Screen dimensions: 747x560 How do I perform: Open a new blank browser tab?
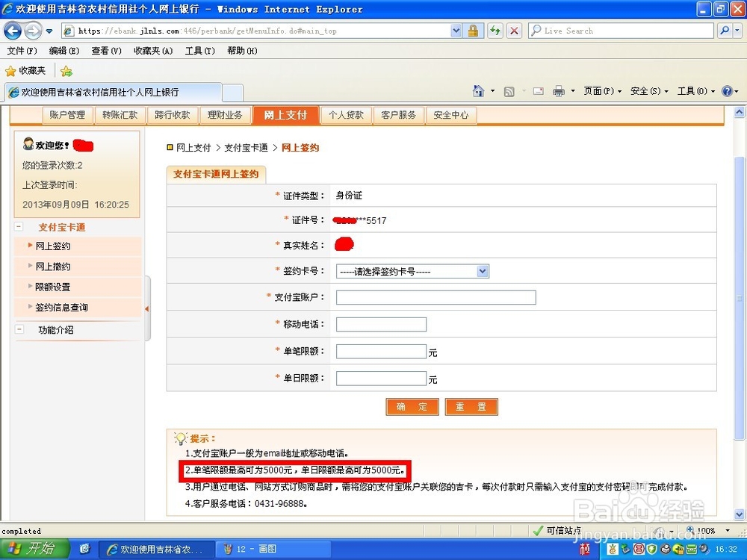233,93
